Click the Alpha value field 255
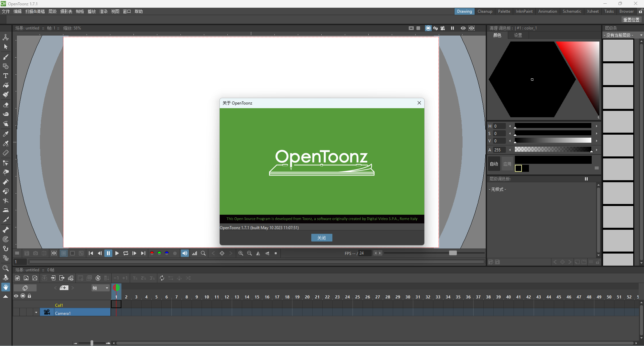 coord(499,150)
